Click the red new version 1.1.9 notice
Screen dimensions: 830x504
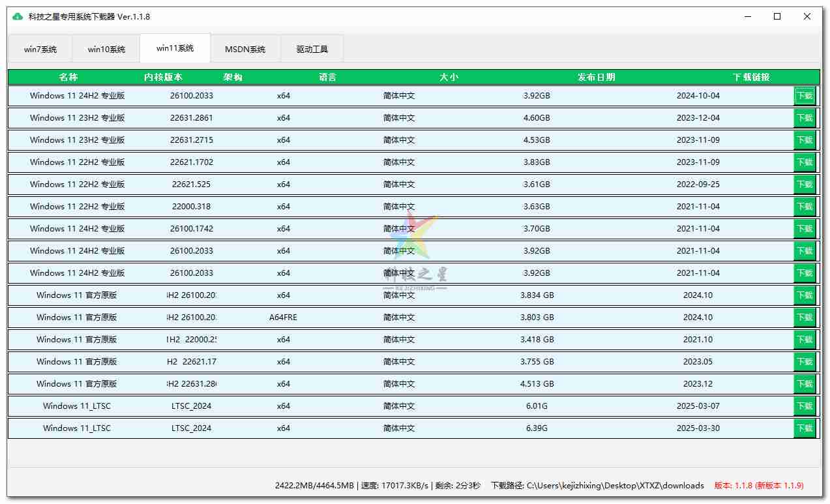759,485
